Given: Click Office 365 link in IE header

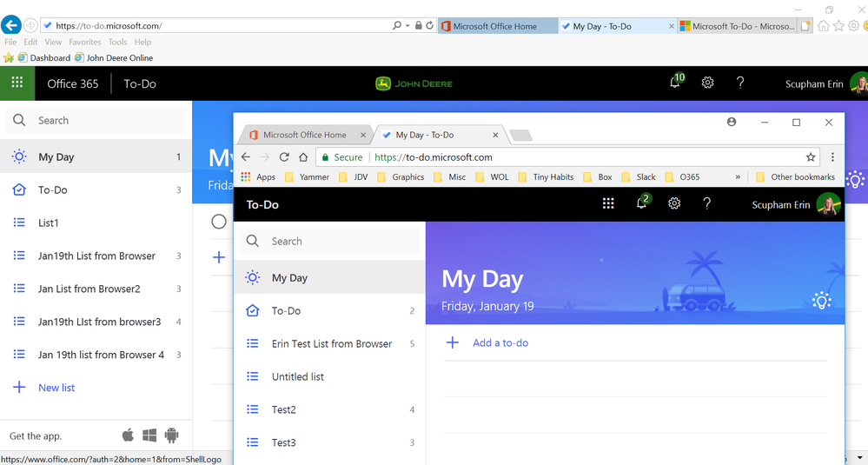Looking at the screenshot, I should coord(72,83).
